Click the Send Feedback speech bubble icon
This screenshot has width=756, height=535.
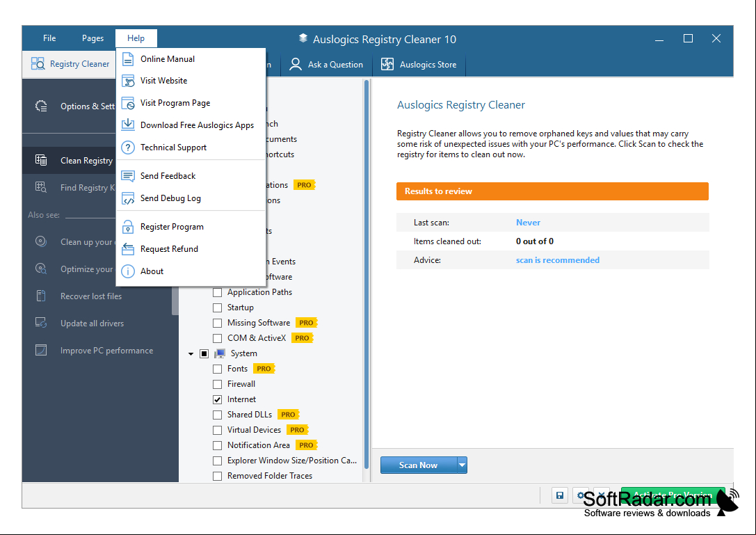pos(128,175)
